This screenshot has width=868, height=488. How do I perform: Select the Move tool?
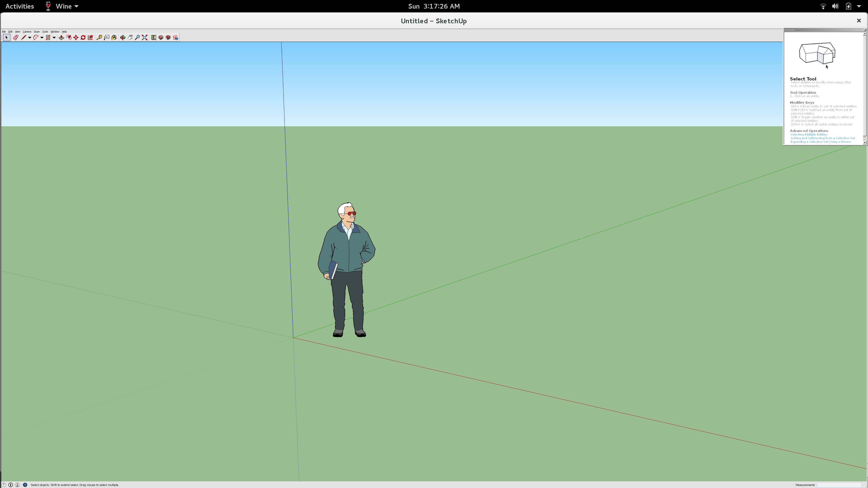76,37
